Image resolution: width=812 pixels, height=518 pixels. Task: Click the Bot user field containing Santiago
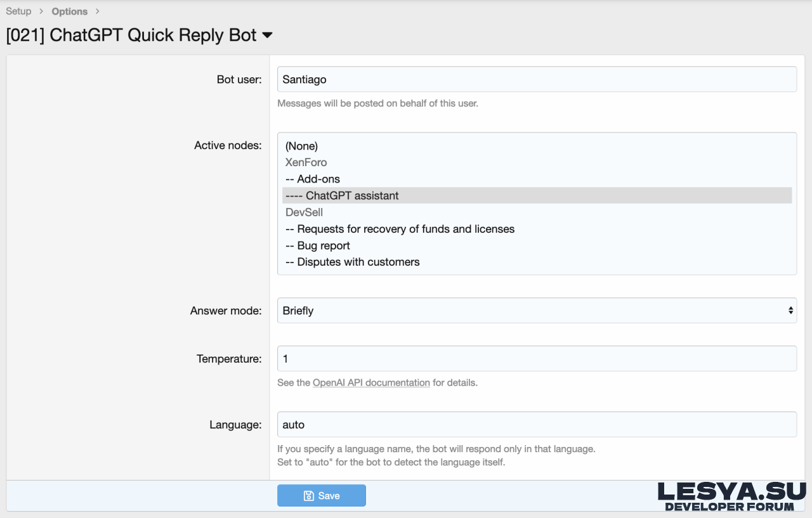point(537,79)
